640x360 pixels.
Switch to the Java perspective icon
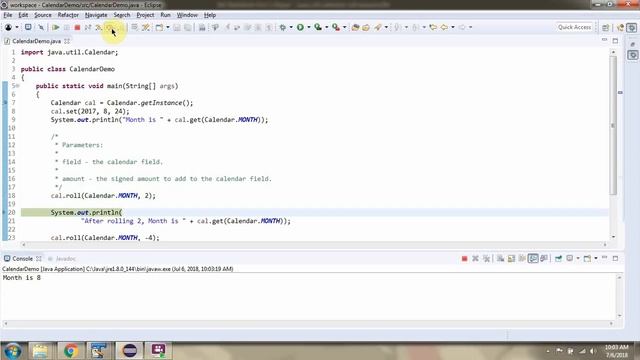click(x=620, y=27)
